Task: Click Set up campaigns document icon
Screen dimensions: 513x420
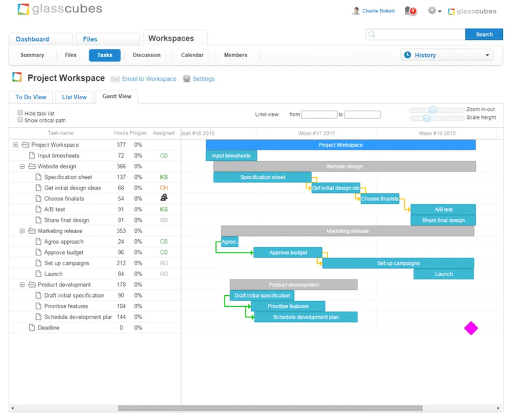Action: 38,263
